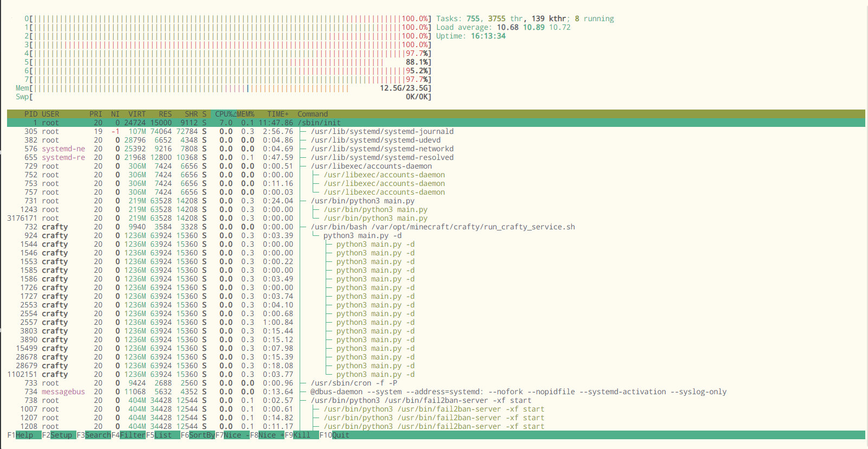Select fail2ban-server thread PID 1207
Image resolution: width=868 pixels, height=449 pixels.
[436, 418]
